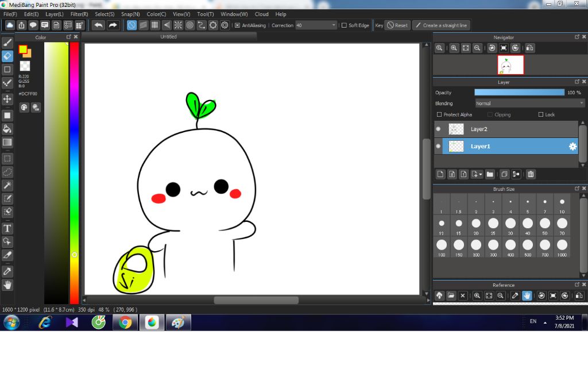Open the Snap menu
This screenshot has height=380, width=588.
(x=130, y=14)
